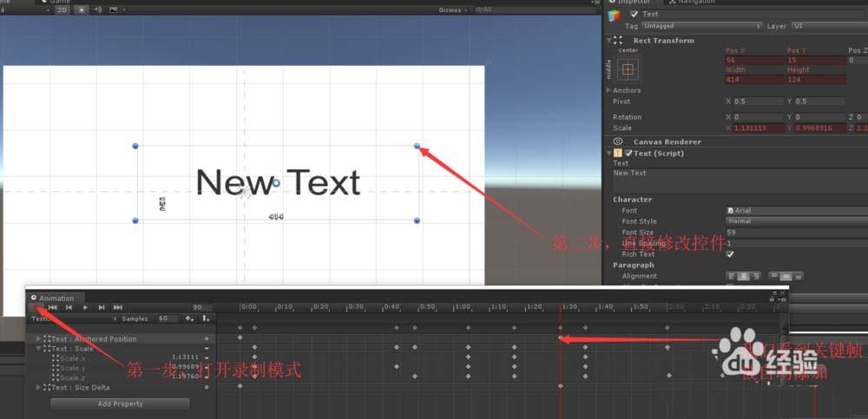Go to next keyframe
The height and width of the screenshot is (419, 868).
coord(102,307)
